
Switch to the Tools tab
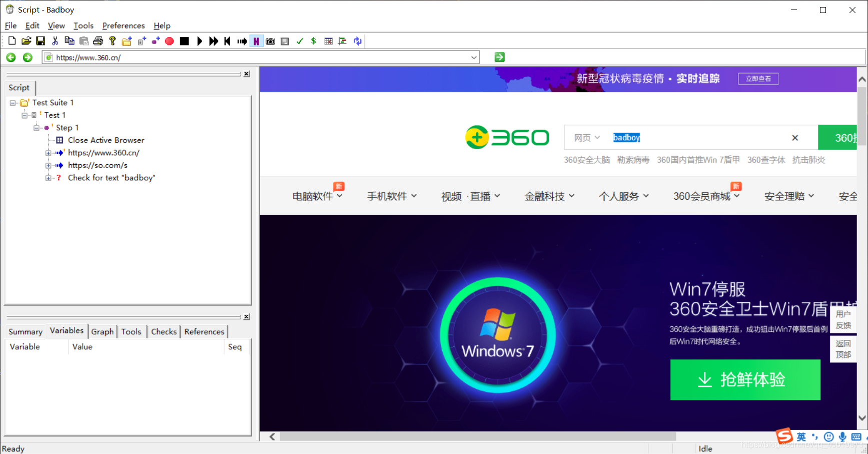[x=131, y=332]
